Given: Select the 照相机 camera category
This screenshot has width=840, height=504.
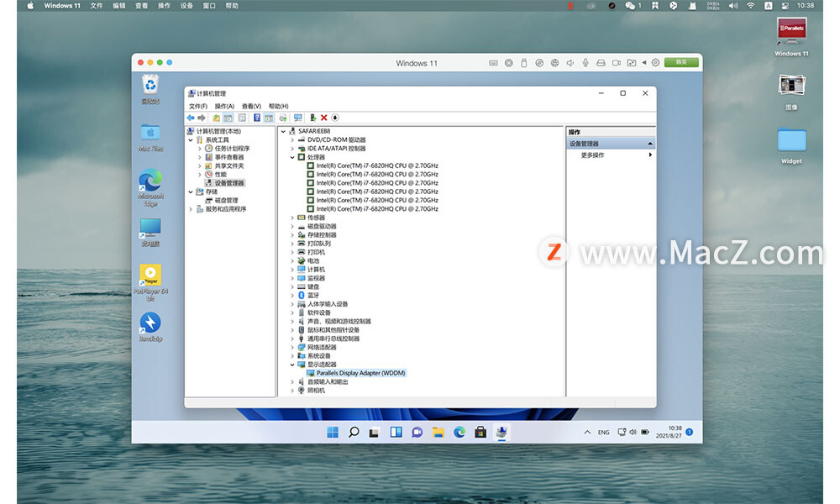Looking at the screenshot, I should 316,391.
